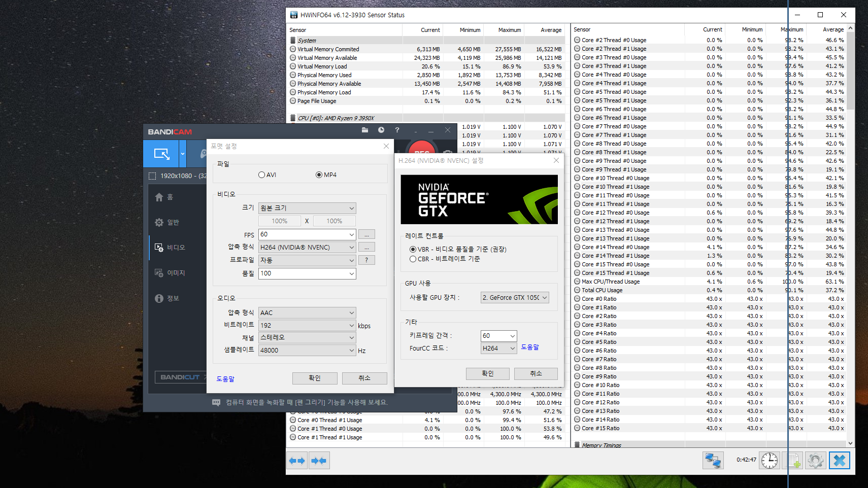868x488 pixels.
Task: Open the quality (품질) combo box showing 100
Action: (307, 273)
